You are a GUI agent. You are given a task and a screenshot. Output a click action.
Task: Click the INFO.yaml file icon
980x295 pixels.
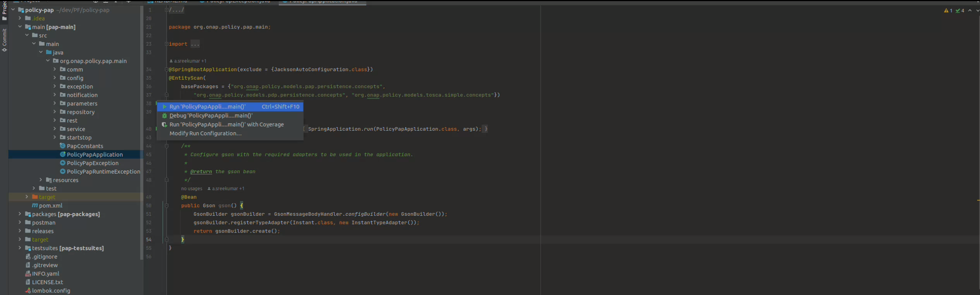click(28, 274)
